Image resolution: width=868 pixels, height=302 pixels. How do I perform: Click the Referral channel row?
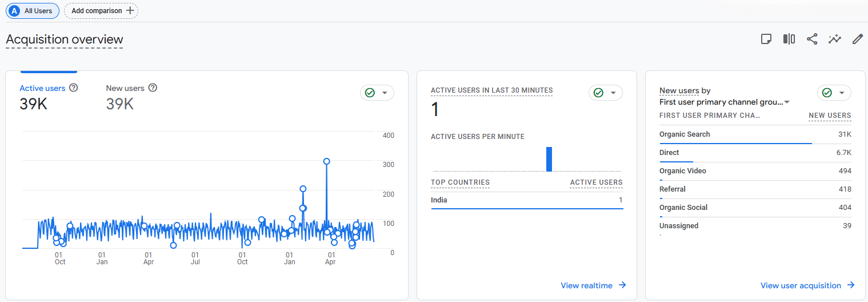pos(755,189)
